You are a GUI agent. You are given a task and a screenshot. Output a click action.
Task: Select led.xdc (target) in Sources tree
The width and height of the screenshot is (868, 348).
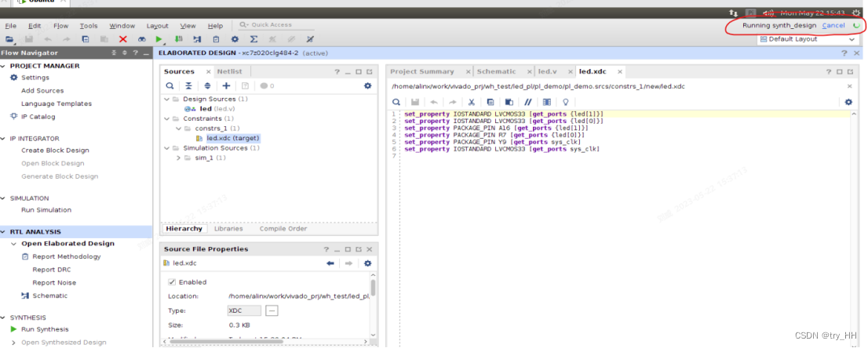click(x=232, y=138)
